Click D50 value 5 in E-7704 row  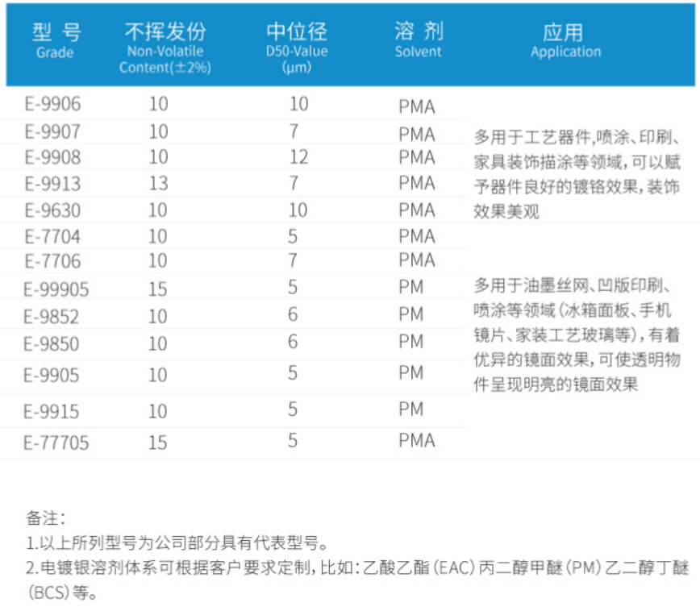pyautogui.click(x=293, y=236)
